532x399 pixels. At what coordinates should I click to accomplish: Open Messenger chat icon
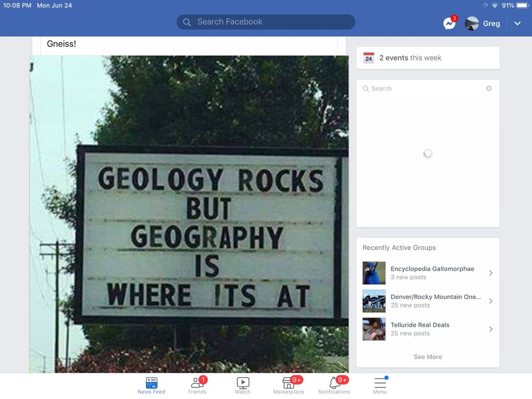(449, 23)
